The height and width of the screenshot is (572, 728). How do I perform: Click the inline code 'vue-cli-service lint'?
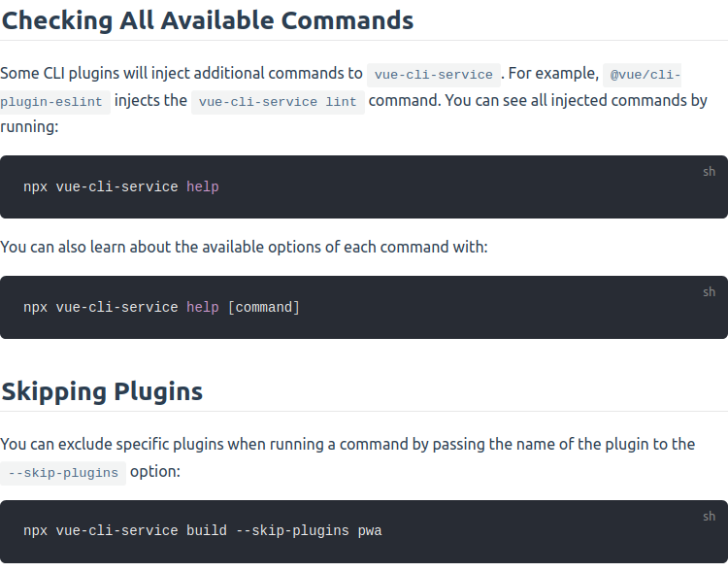pyautogui.click(x=278, y=102)
